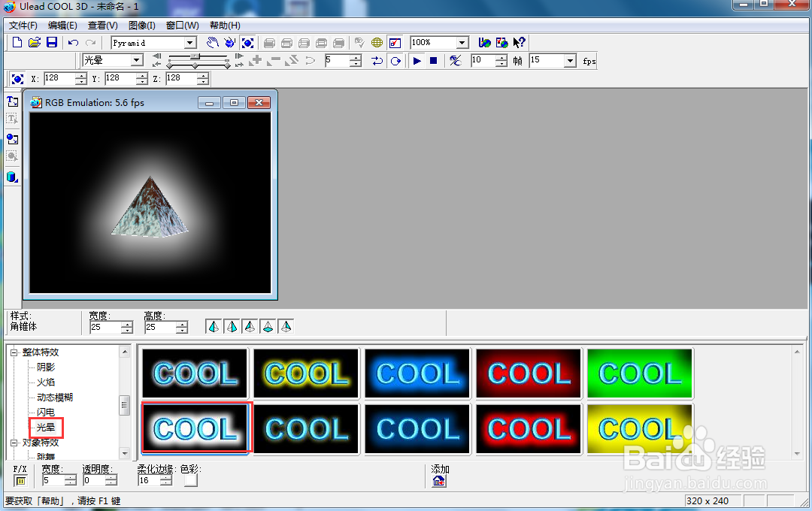Open the 查看(V) menu
812x511 pixels.
(102, 26)
